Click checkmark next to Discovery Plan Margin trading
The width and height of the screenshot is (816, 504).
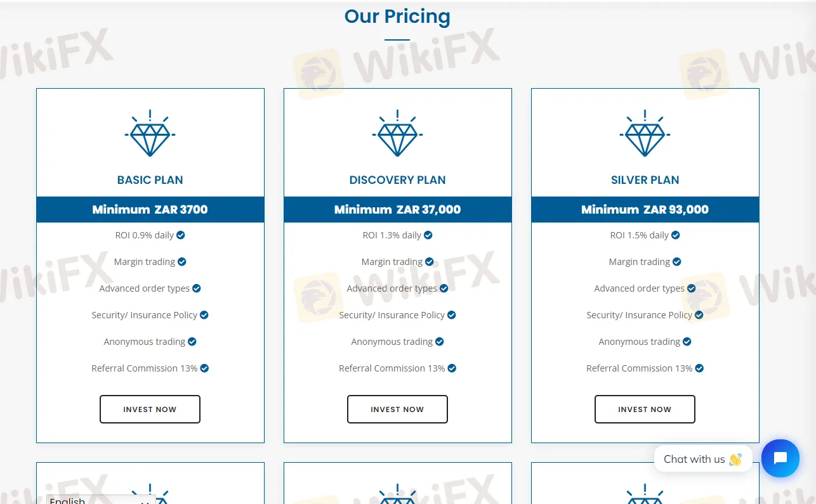click(430, 262)
